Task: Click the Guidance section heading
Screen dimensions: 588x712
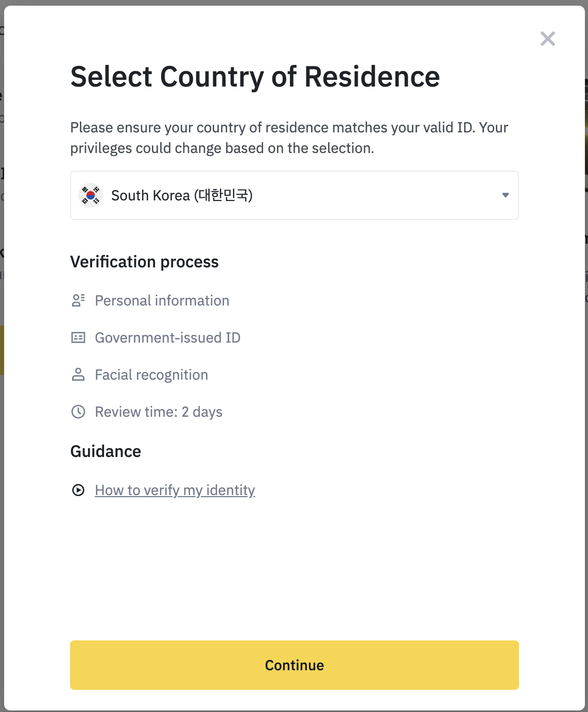Action: click(x=106, y=451)
